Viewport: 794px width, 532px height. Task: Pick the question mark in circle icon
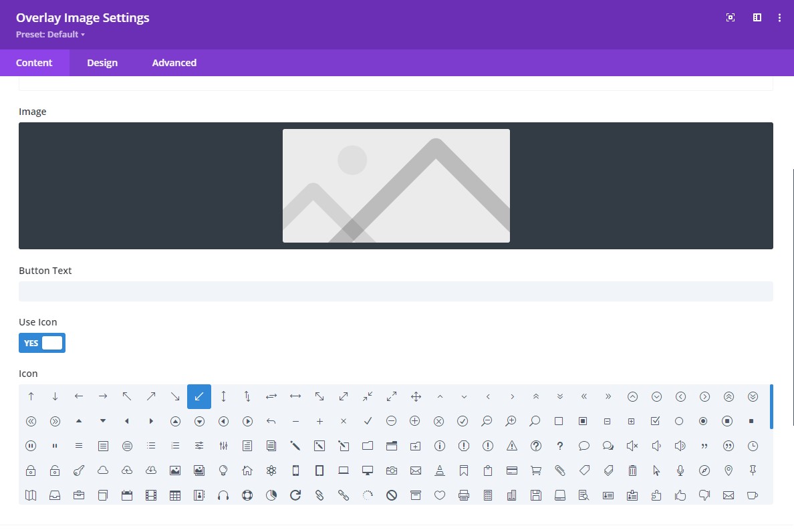[x=536, y=446]
